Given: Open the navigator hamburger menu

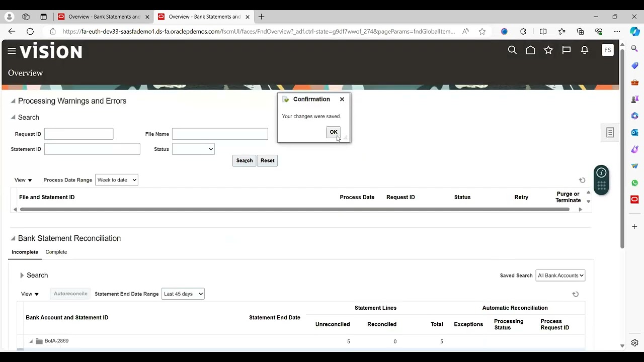Looking at the screenshot, I should coord(12,51).
